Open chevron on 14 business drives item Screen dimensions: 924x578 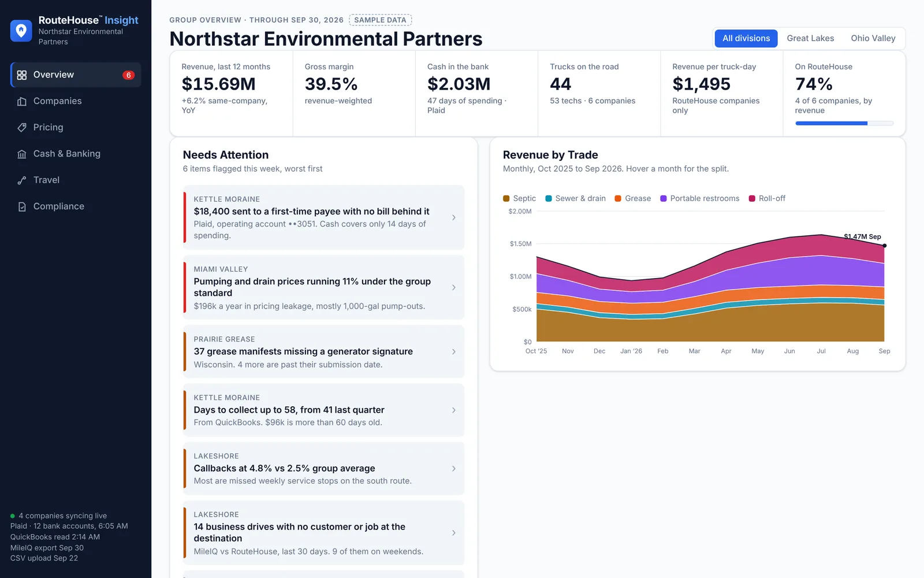pos(454,533)
